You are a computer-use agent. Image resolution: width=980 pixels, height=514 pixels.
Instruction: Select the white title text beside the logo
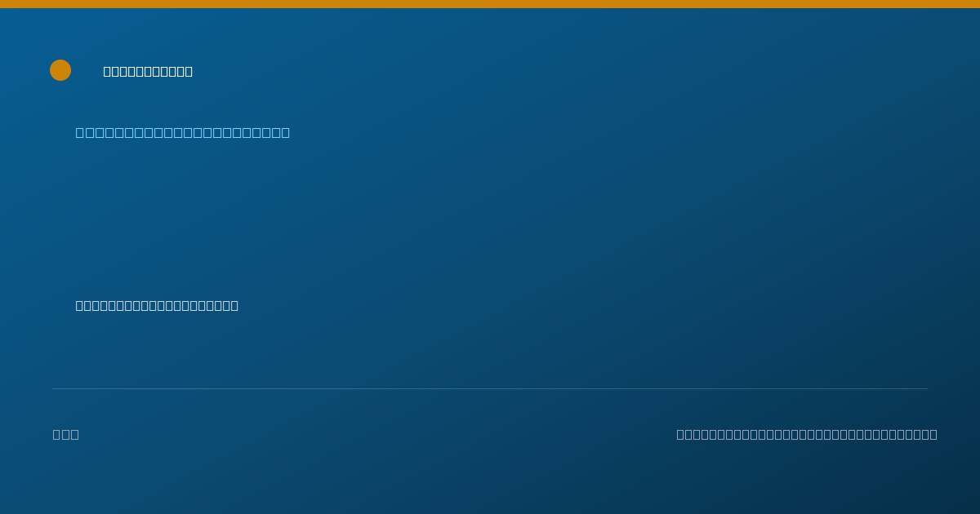pyautogui.click(x=148, y=71)
